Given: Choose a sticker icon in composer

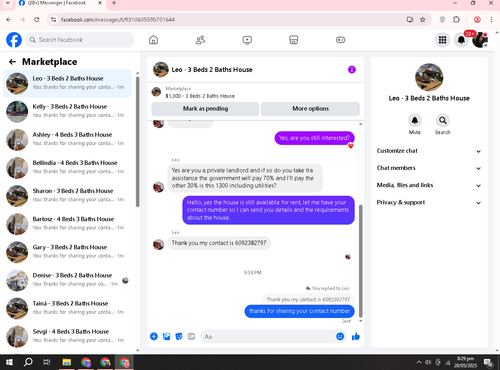Looking at the screenshot, I should [179, 336].
